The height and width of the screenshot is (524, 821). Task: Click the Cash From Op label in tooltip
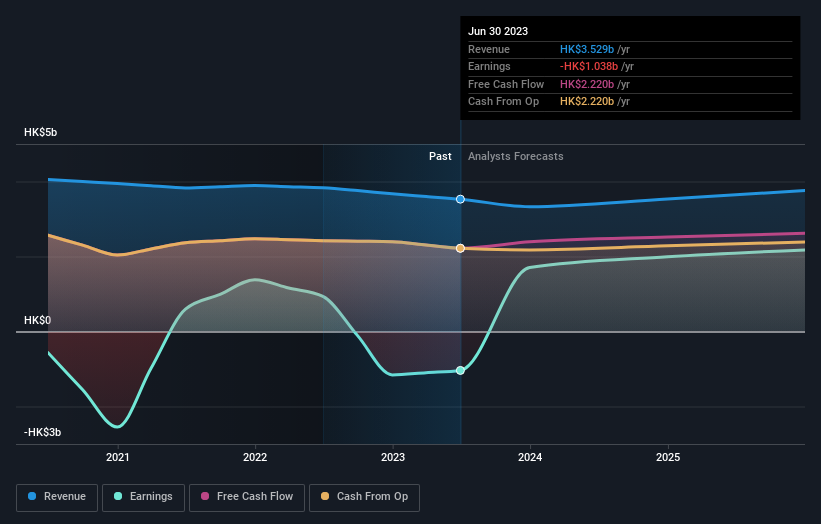[503, 102]
